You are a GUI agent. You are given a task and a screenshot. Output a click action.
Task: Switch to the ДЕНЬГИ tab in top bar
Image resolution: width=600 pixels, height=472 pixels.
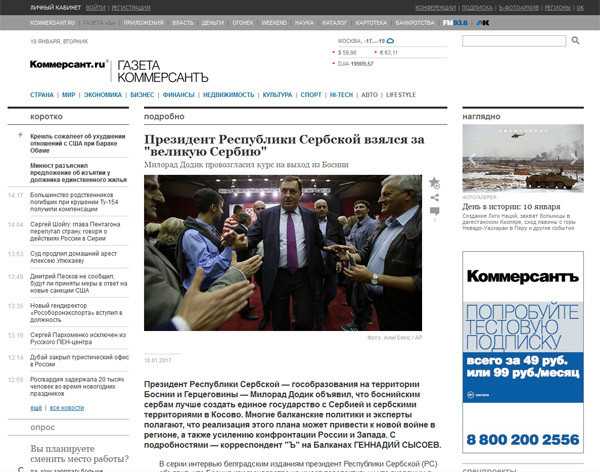tap(212, 21)
